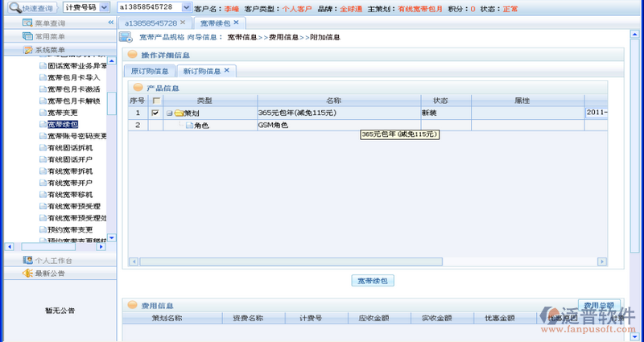This screenshot has height=342, width=644.
Task: Switch to the a13858545728 tab
Action: click(x=151, y=23)
